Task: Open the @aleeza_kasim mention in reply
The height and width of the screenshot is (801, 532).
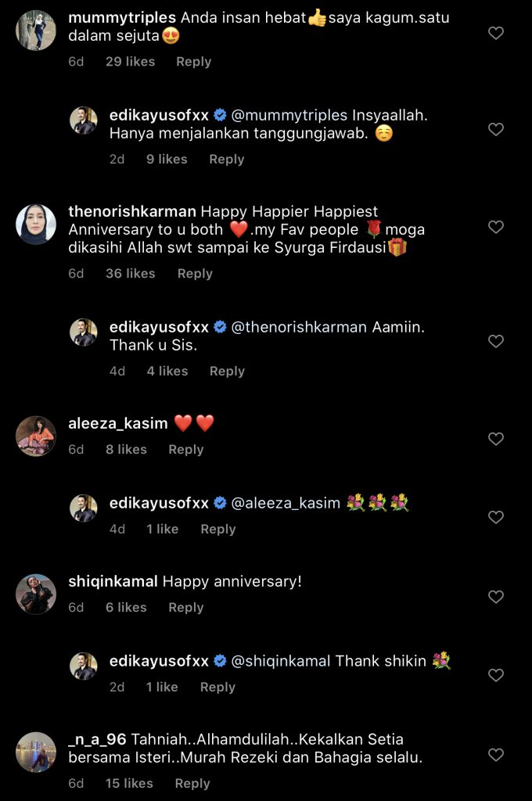Action: pos(286,503)
